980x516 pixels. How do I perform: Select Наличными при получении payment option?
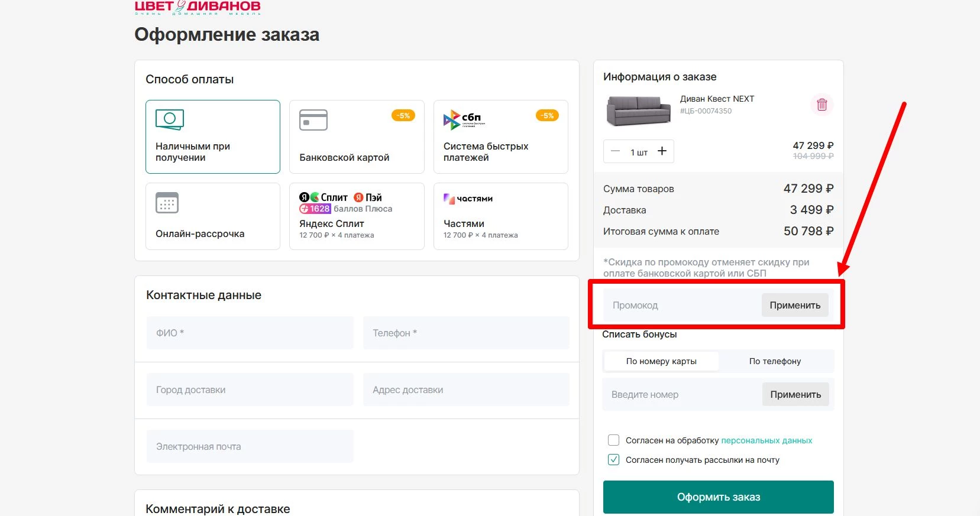click(213, 137)
